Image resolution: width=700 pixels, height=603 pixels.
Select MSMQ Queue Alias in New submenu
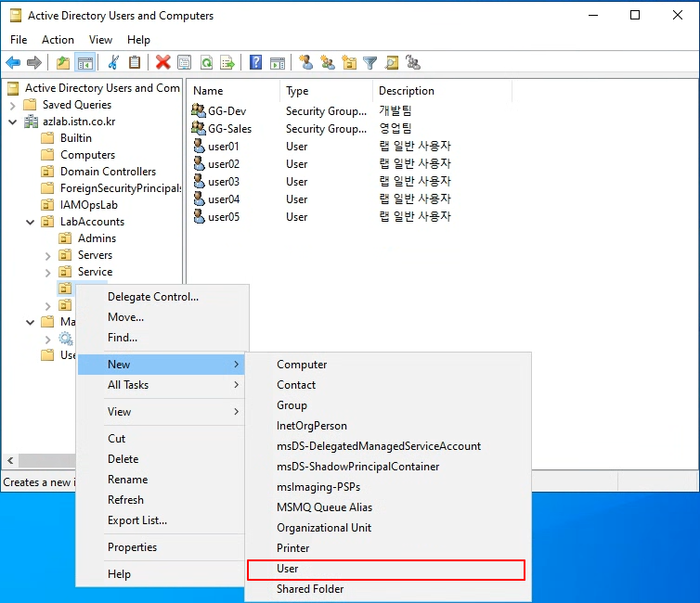[387, 507]
